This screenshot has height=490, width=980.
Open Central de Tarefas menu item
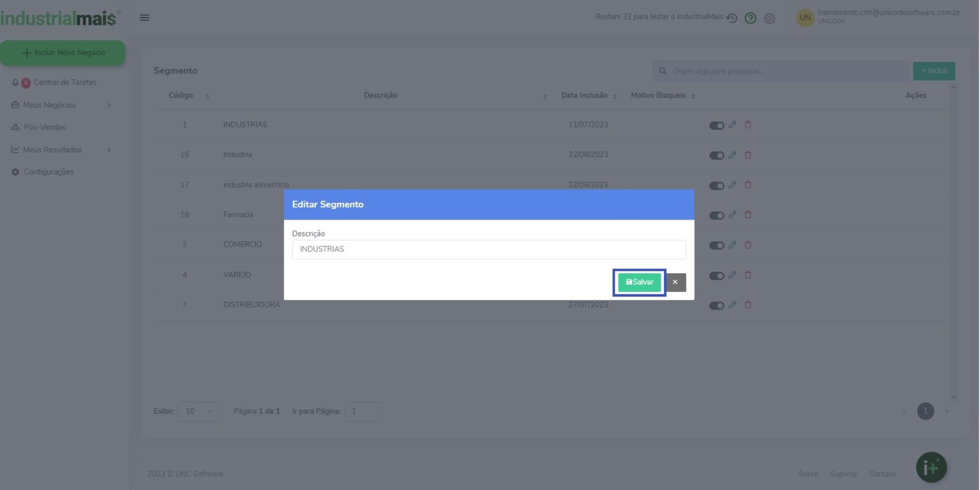(x=64, y=83)
